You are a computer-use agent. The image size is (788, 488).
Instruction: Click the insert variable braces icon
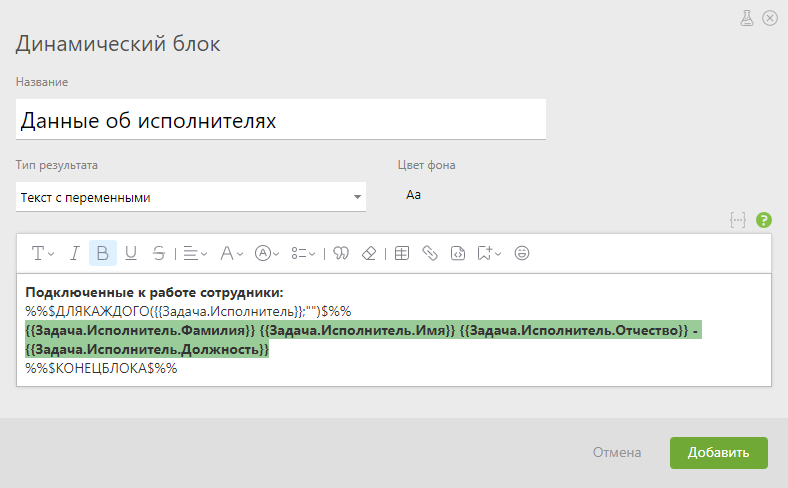pos(738,220)
